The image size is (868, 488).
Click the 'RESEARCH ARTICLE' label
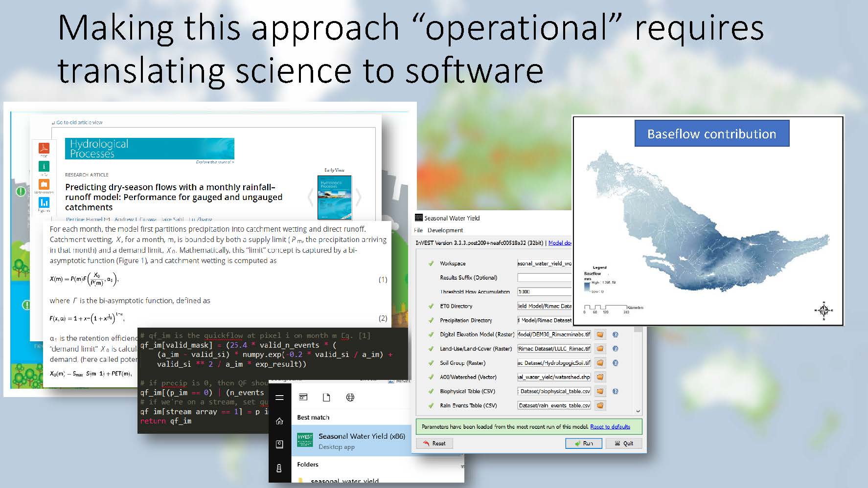pos(87,175)
